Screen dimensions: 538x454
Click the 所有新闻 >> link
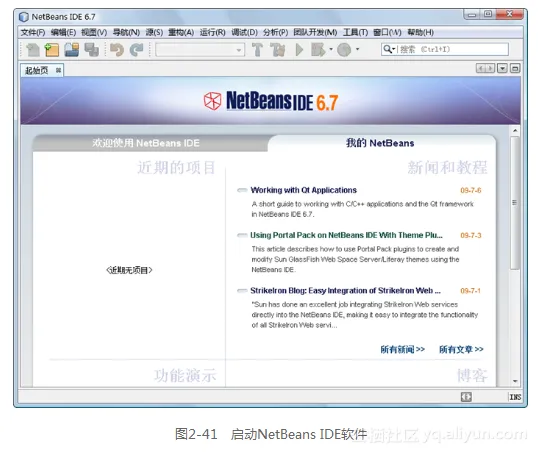pyautogui.click(x=402, y=349)
